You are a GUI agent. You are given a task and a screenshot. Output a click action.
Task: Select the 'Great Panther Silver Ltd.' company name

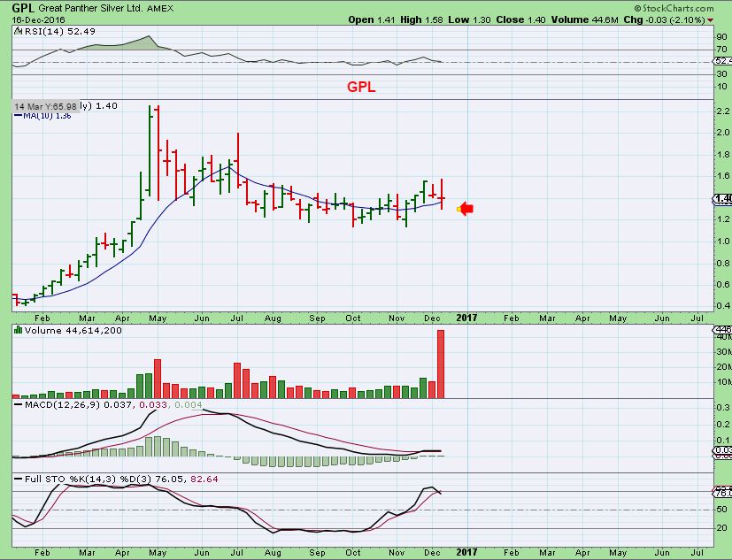[91, 8]
